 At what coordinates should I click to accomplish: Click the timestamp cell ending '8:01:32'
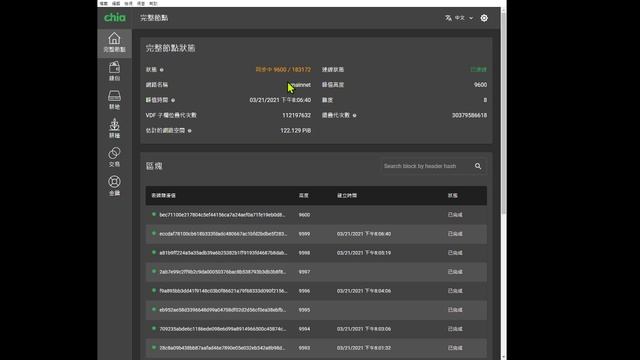click(364, 348)
